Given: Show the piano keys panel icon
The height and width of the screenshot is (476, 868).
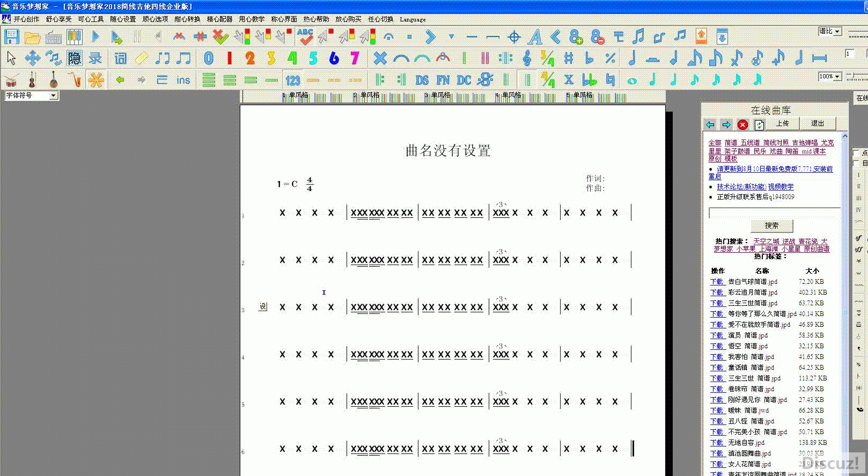Looking at the screenshot, I should (74, 37).
